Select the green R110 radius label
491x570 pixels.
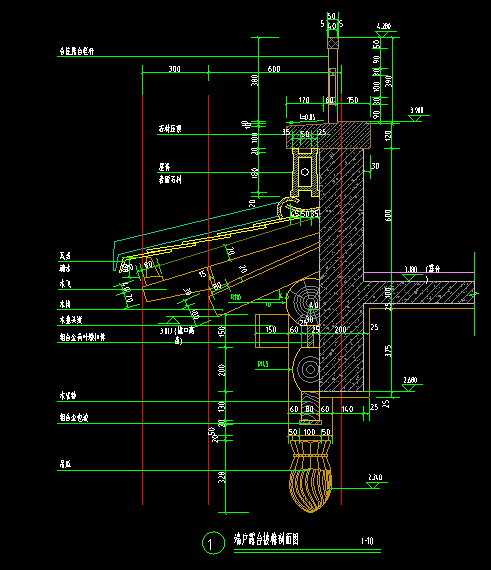(236, 297)
